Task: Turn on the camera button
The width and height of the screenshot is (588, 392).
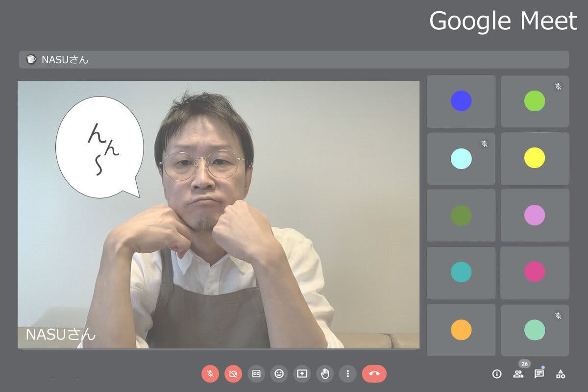Action: coord(233,374)
